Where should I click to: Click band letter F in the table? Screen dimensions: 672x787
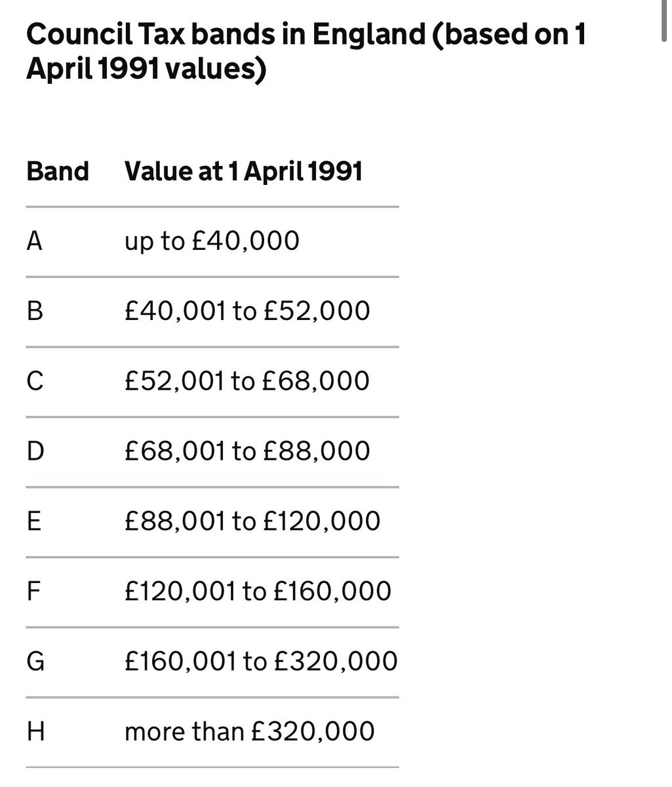(x=34, y=592)
